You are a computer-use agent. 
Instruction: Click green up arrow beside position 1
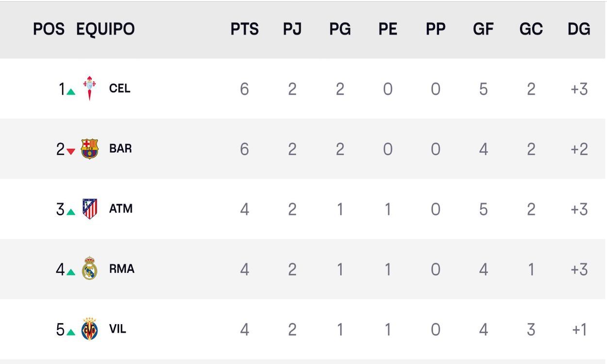coord(71,91)
